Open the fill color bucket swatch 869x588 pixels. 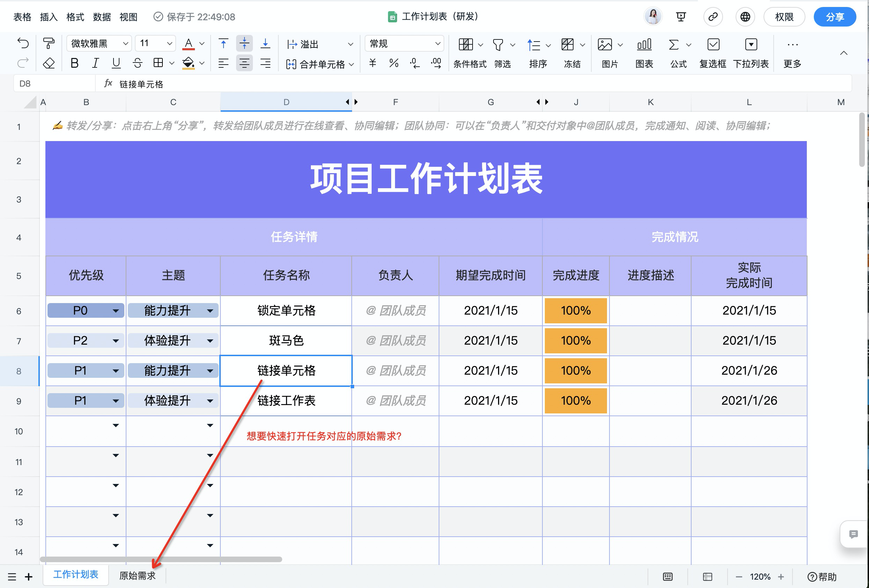click(189, 63)
